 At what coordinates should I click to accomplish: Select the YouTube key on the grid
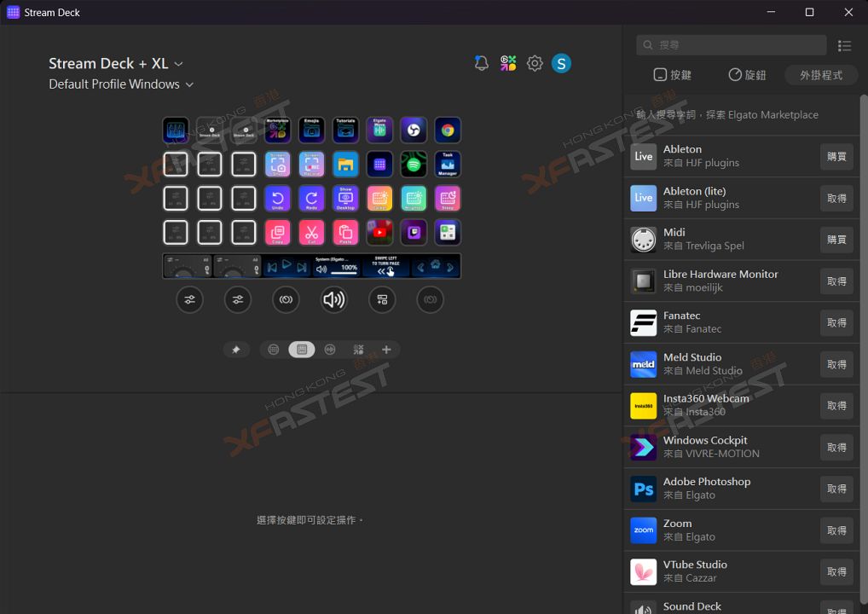pyautogui.click(x=379, y=232)
